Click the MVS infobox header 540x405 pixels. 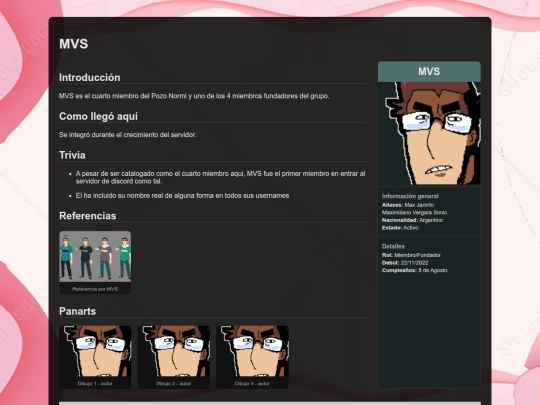[x=429, y=72]
